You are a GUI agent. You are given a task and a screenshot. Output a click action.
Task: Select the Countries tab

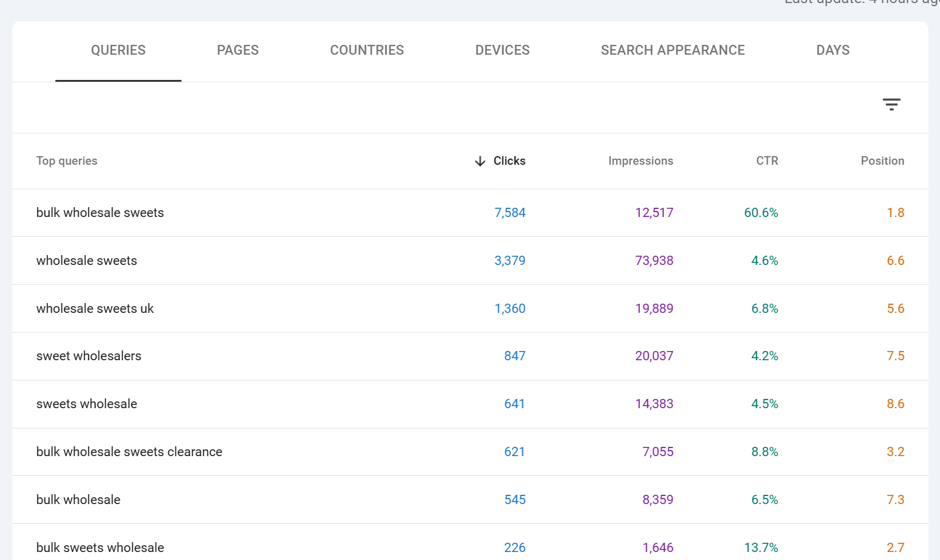(x=367, y=50)
